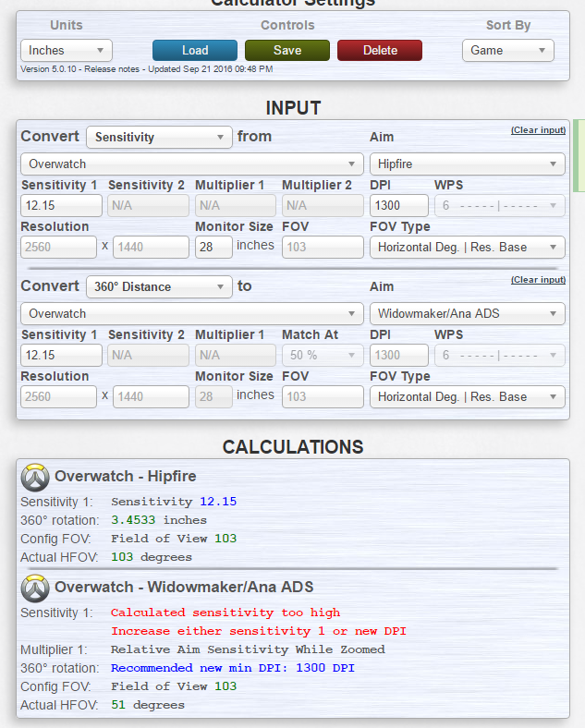Image resolution: width=585 pixels, height=728 pixels.
Task: Click the target Sensitivity 2 N/A field
Action: point(148,355)
